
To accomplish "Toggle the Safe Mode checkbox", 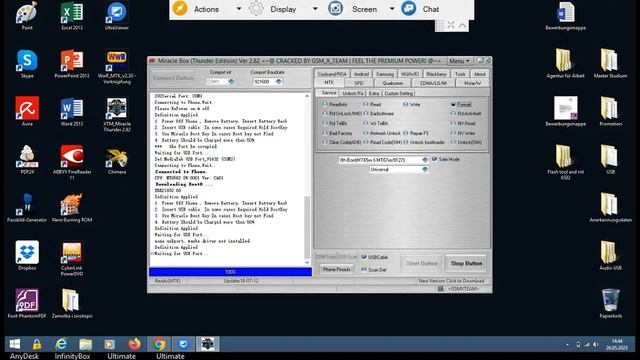I will [434, 159].
